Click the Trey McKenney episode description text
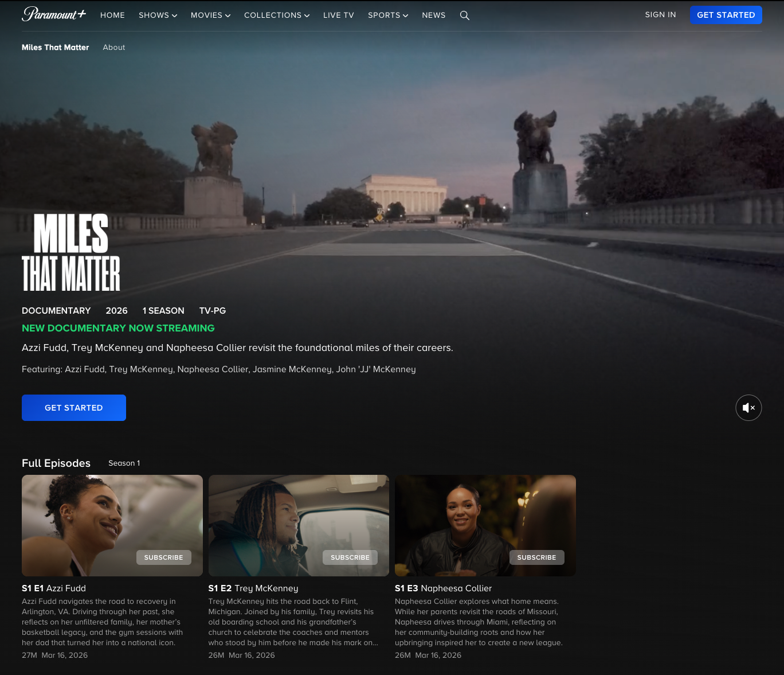The height and width of the screenshot is (675, 784). [x=293, y=622]
